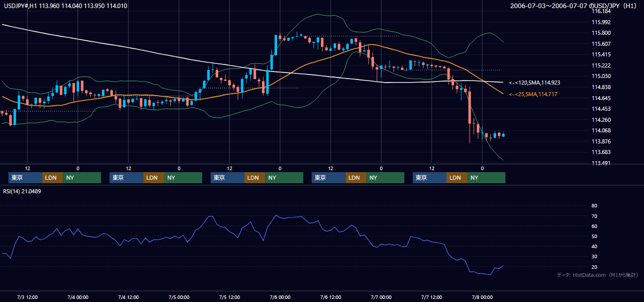Image resolution: width=644 pixels, height=302 pixels.
Task: Click the 7/5 12:00 time axis label
Action: click(229, 297)
